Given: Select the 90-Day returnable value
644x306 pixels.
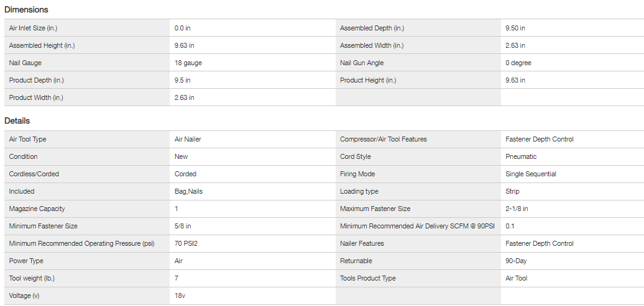Looking at the screenshot, I should 516,261.
